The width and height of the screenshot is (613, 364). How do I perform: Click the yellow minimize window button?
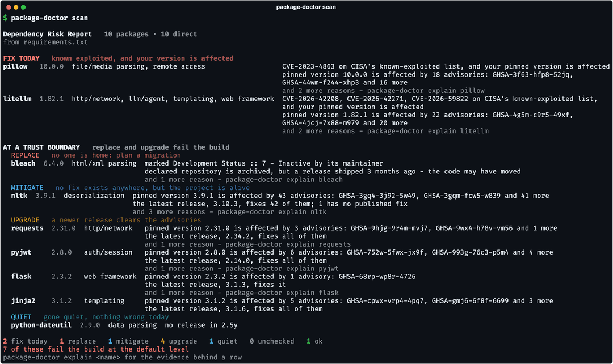click(x=16, y=7)
